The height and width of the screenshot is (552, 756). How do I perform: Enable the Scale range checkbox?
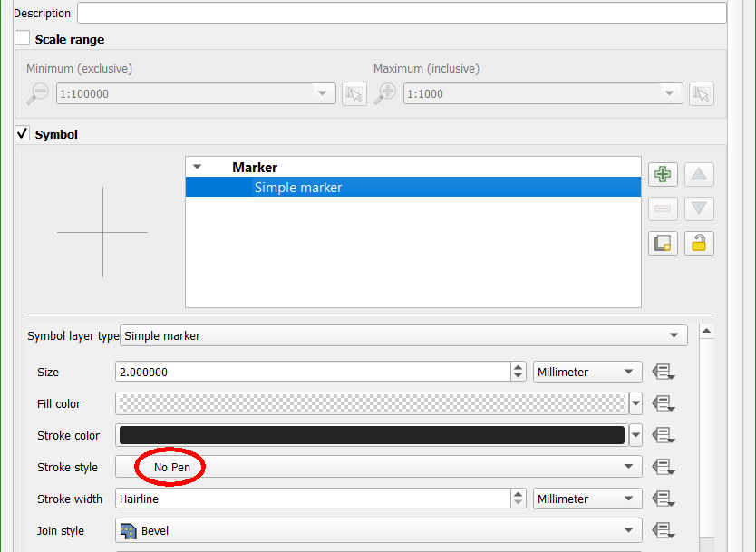tap(22, 38)
